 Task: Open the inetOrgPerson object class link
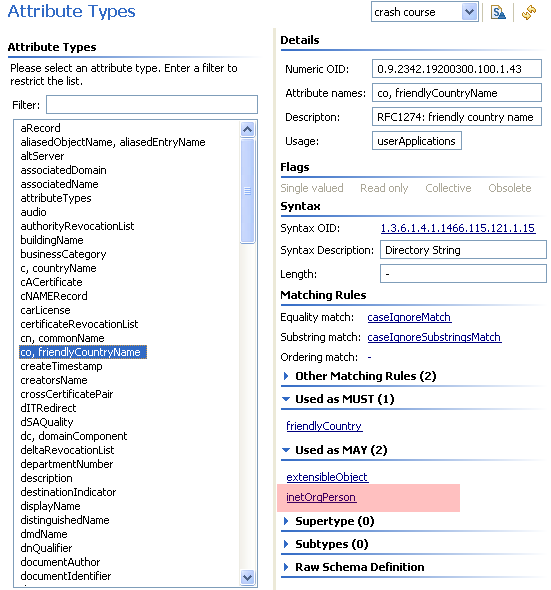(x=321, y=497)
